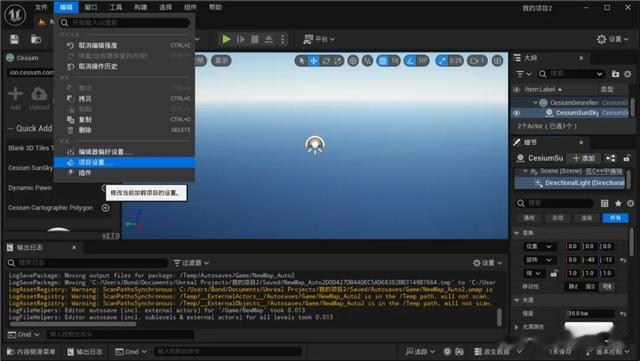Open the 追踪 trace dropdown in status bar
640x361 pixels.
(420, 352)
